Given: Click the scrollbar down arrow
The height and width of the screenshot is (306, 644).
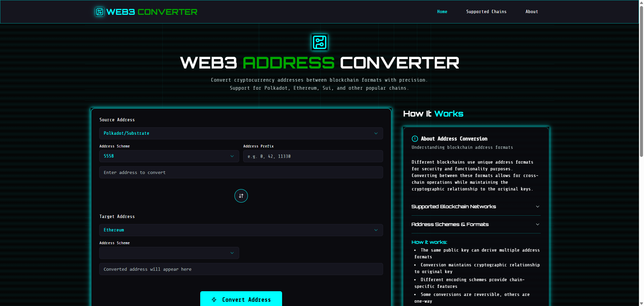Looking at the screenshot, I should tap(641, 304).
